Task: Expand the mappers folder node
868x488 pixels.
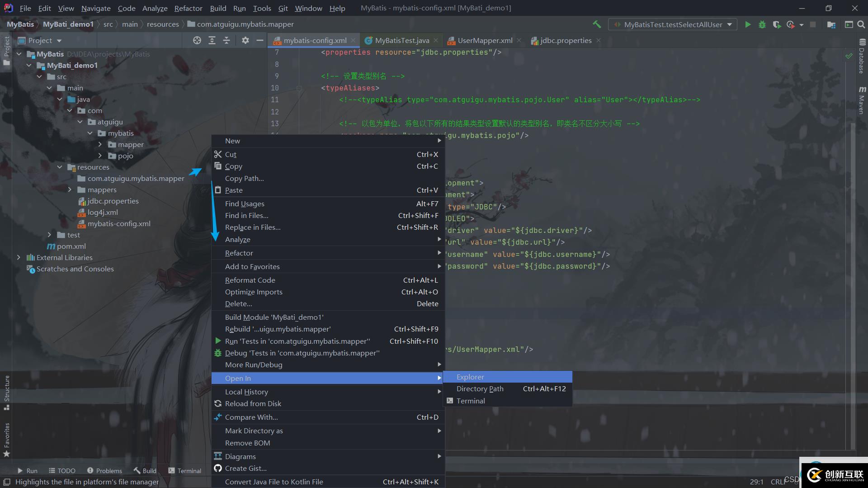Action: (70, 190)
